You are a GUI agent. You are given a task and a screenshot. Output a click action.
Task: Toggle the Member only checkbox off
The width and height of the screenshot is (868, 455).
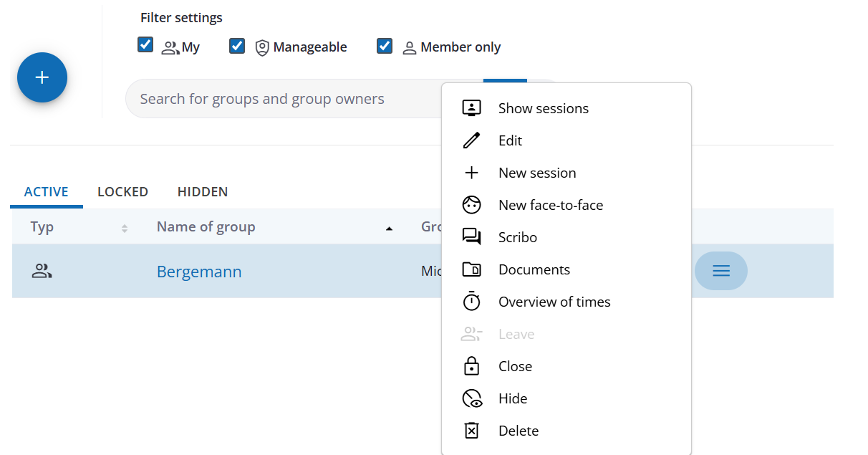coord(385,44)
